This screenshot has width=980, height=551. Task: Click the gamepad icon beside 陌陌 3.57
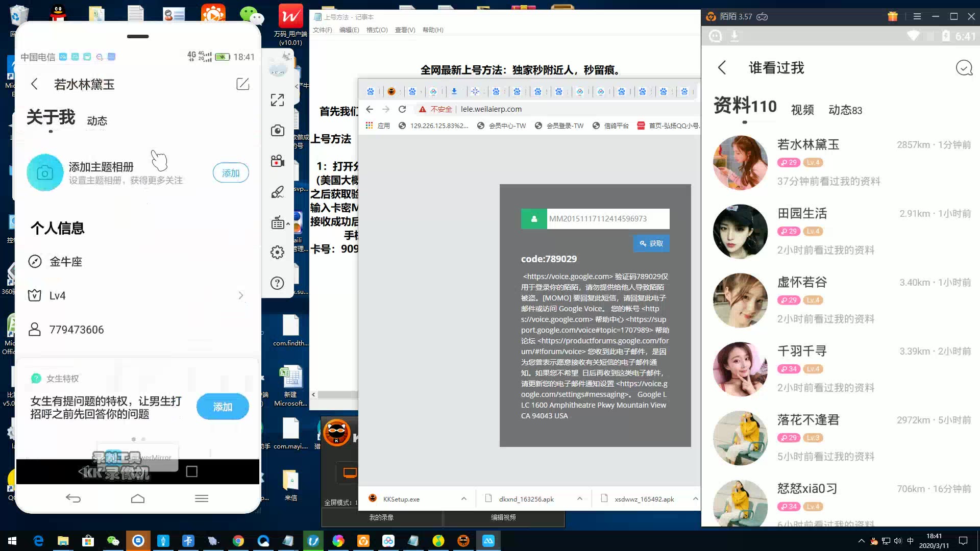click(762, 16)
